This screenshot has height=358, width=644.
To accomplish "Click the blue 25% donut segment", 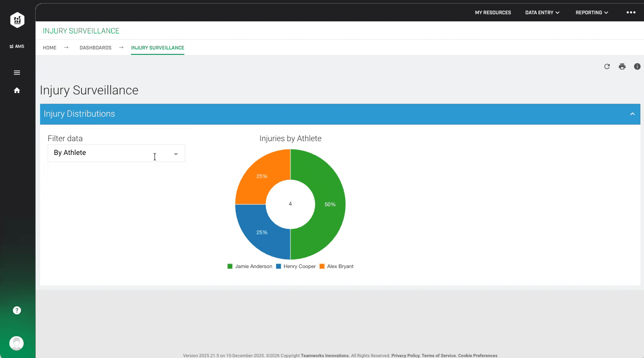I will coord(262,232).
